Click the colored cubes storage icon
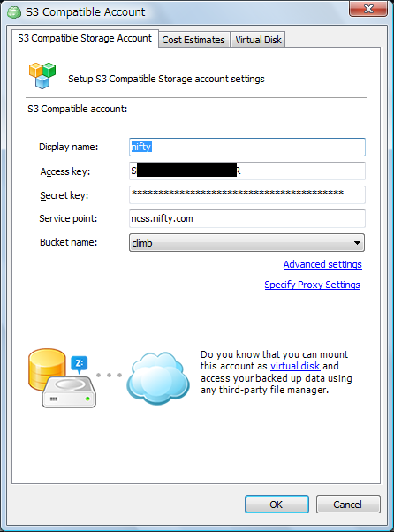 (42, 75)
